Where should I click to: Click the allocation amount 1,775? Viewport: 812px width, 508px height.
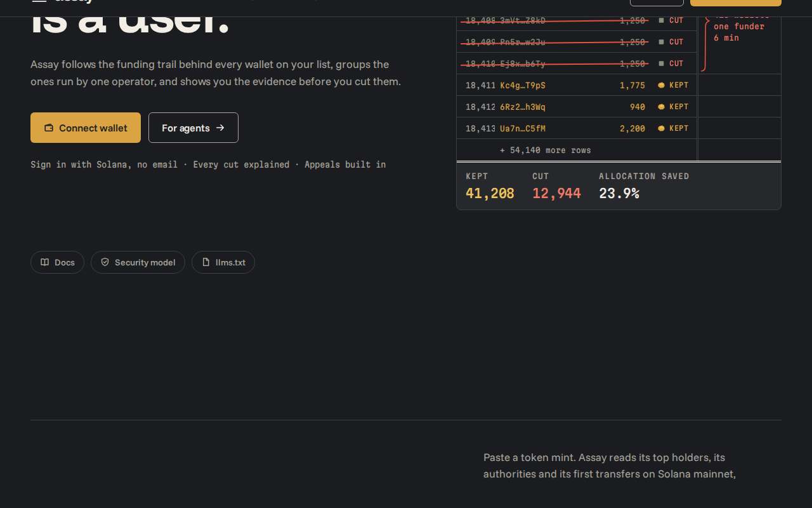pos(632,85)
